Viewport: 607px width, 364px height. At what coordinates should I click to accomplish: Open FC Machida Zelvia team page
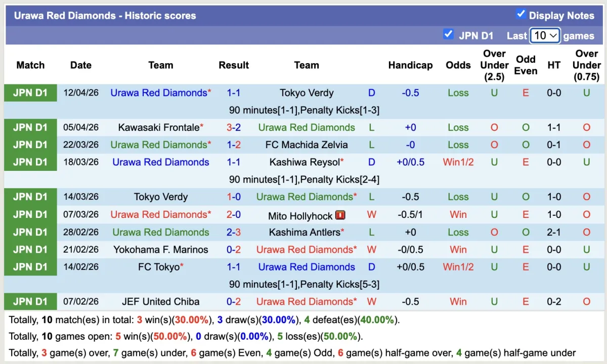(x=307, y=145)
